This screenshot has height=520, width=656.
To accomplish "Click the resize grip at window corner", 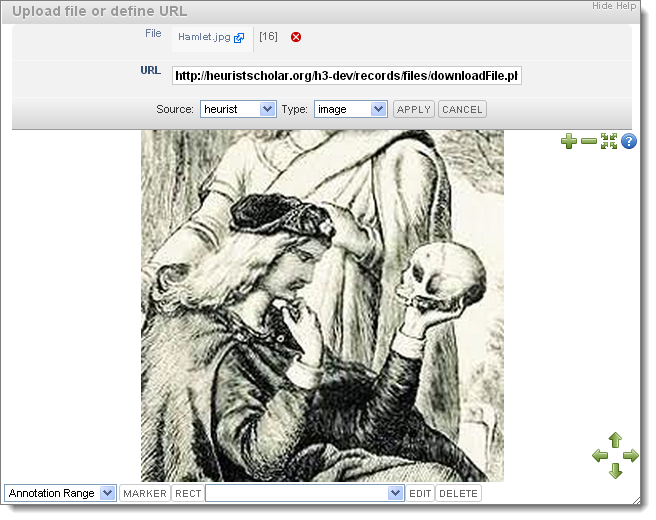I will [x=636, y=500].
